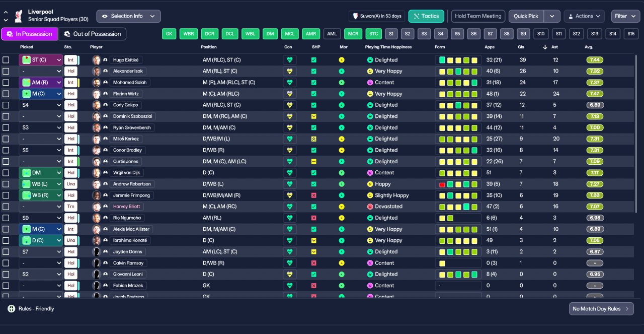Click Alexis Mac Allister's condition heart

click(289, 229)
